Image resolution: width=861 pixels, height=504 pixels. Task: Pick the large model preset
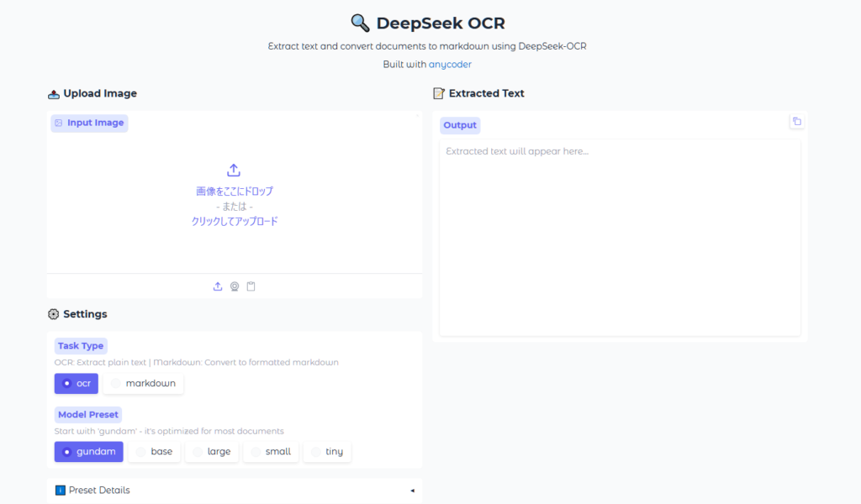[211, 452]
